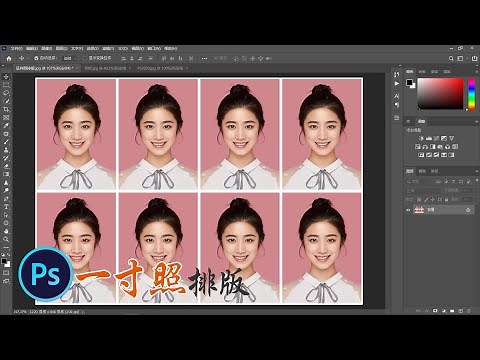This screenshot has width=480, height=360.
Task: Switch to the Channels tab
Action: tap(422, 171)
